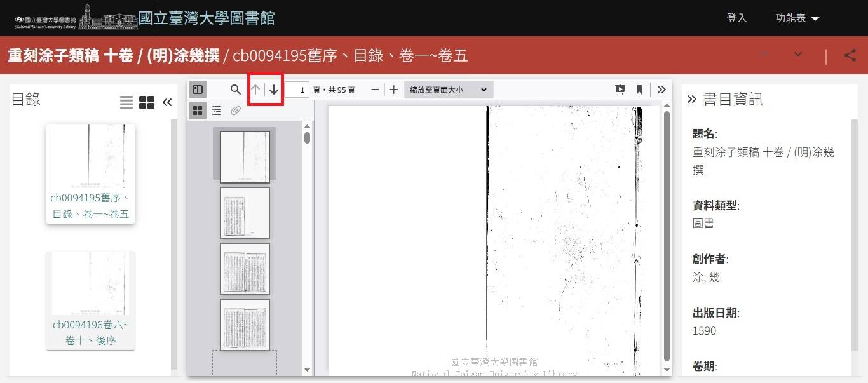Collapse the 目錄 panel with double arrows
868x383 pixels.
tap(167, 102)
